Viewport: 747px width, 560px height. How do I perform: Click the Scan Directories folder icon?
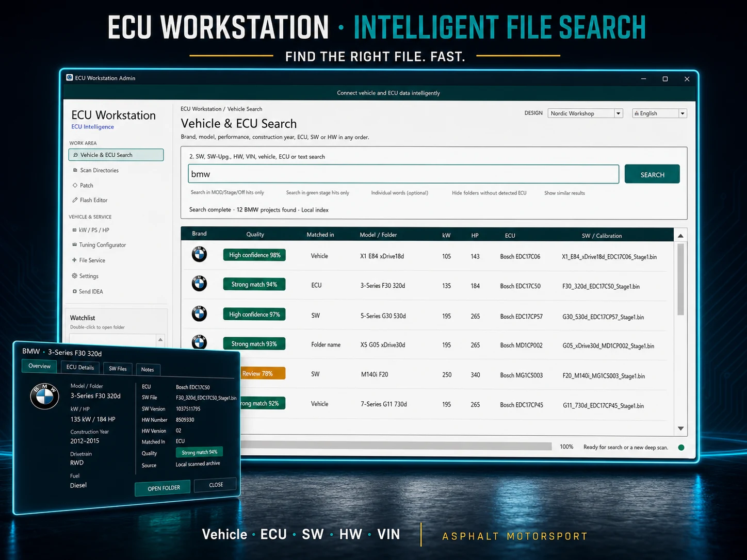[75, 170]
